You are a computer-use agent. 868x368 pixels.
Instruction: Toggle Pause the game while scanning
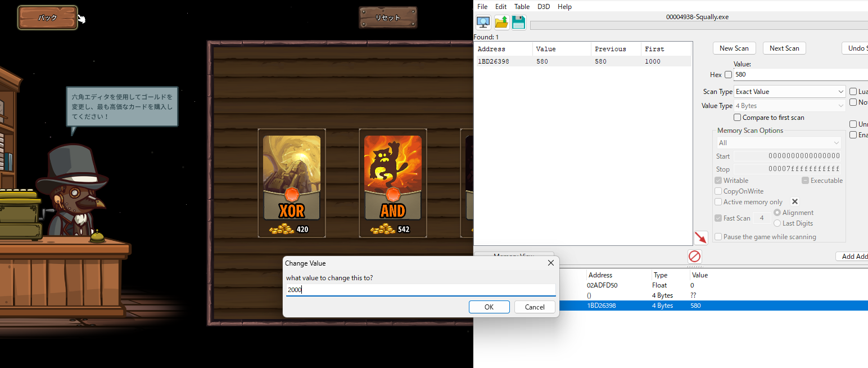[x=718, y=237]
